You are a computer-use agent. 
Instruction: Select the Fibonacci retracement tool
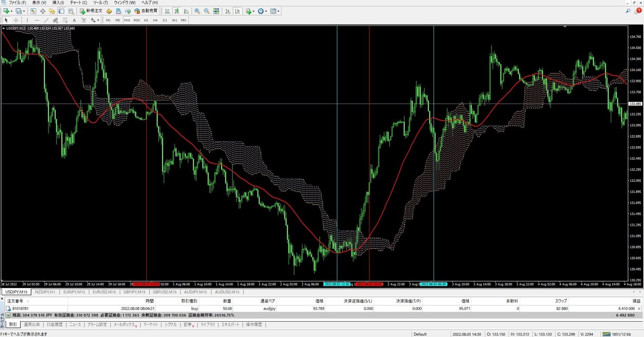pyautogui.click(x=64, y=20)
